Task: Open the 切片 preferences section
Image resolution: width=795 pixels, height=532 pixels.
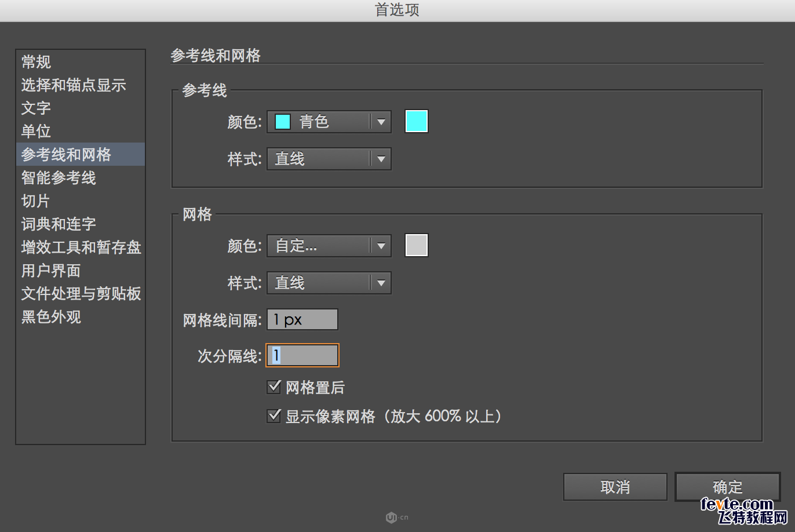Action: pyautogui.click(x=36, y=201)
